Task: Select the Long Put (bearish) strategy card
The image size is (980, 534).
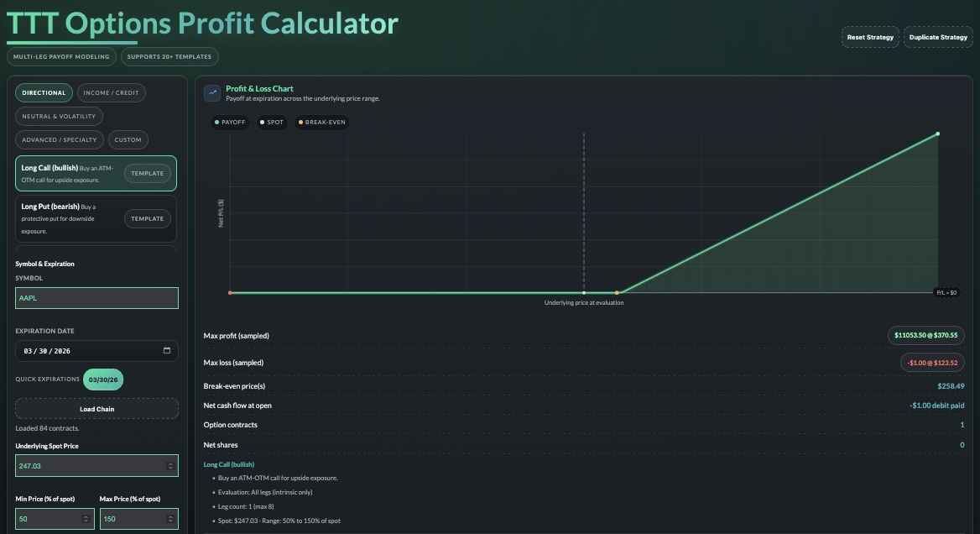Action: point(96,219)
